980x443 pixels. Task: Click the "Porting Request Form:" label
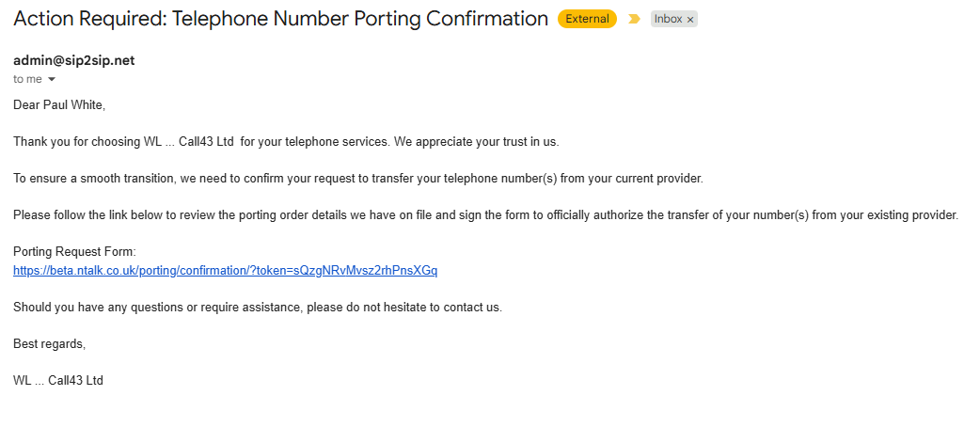point(74,252)
